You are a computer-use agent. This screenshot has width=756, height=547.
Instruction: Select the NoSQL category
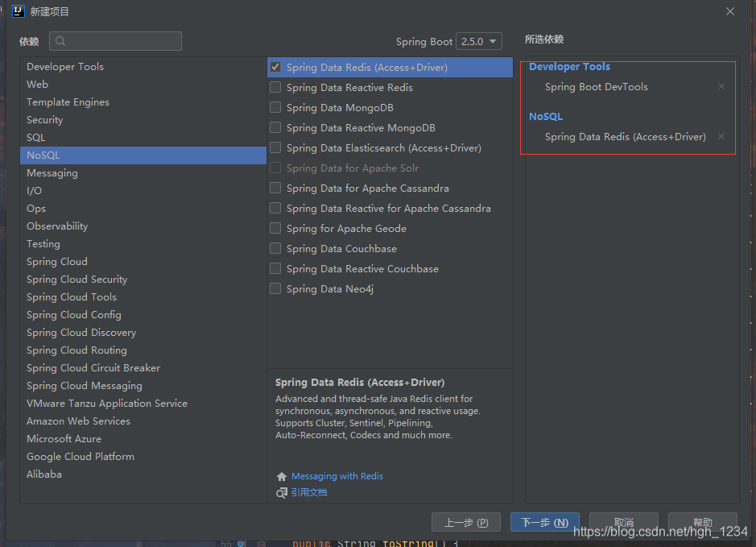pos(143,155)
